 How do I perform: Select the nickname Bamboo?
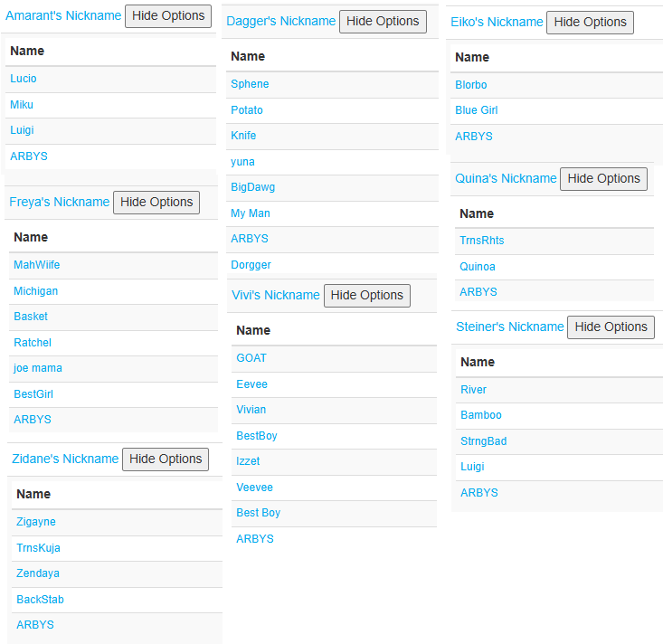tap(481, 415)
